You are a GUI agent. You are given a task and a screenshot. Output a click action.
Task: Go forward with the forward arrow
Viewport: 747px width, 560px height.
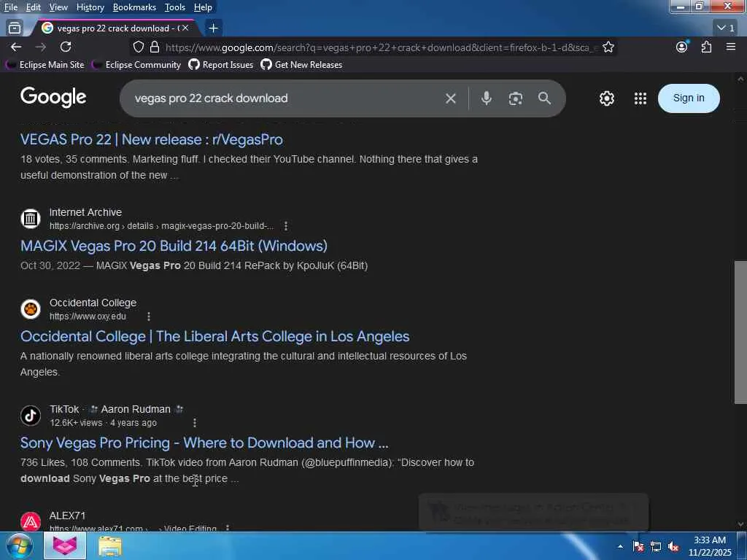coord(41,47)
